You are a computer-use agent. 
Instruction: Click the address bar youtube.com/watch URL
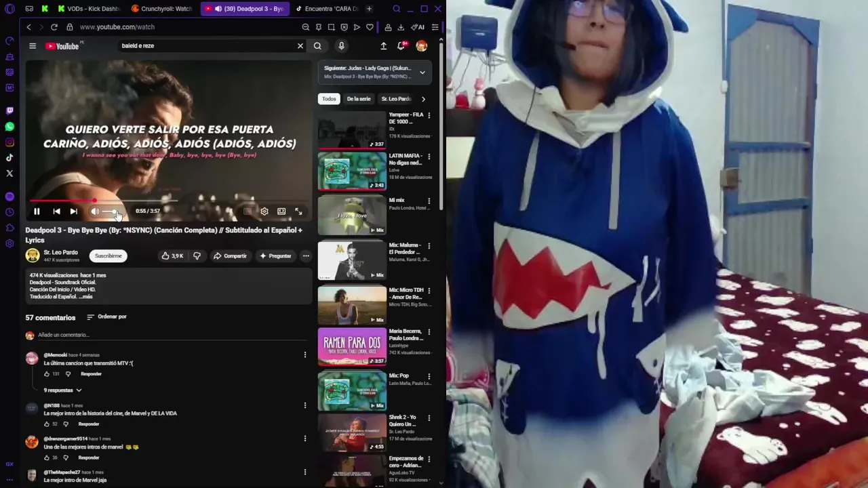[x=117, y=27]
